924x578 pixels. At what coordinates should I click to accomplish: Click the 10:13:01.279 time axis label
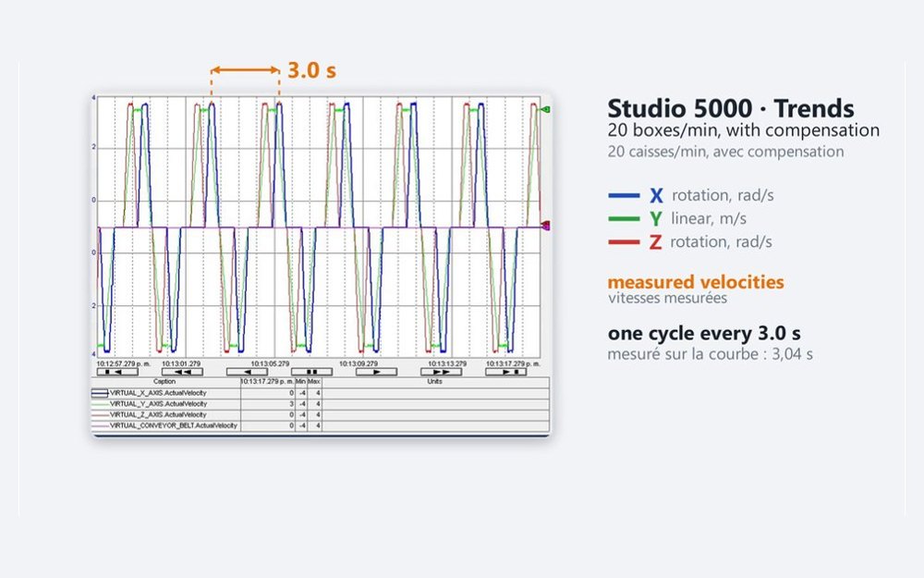181,363
